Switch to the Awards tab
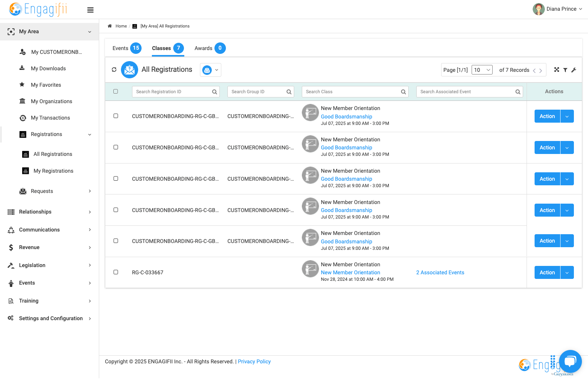 (210, 48)
